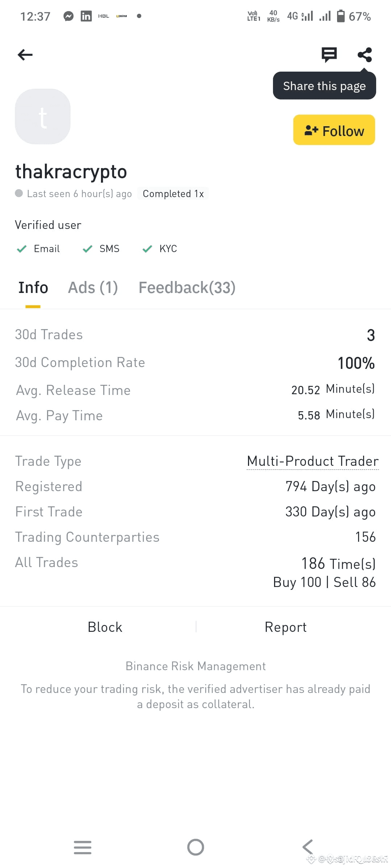Viewport: 391px width, 868px height.
Task: Tap the SMS verified checkmark
Action: [88, 249]
